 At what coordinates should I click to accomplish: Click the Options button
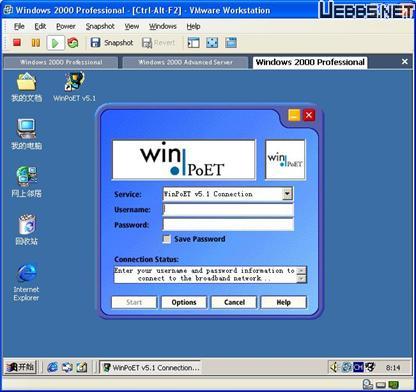point(184,302)
